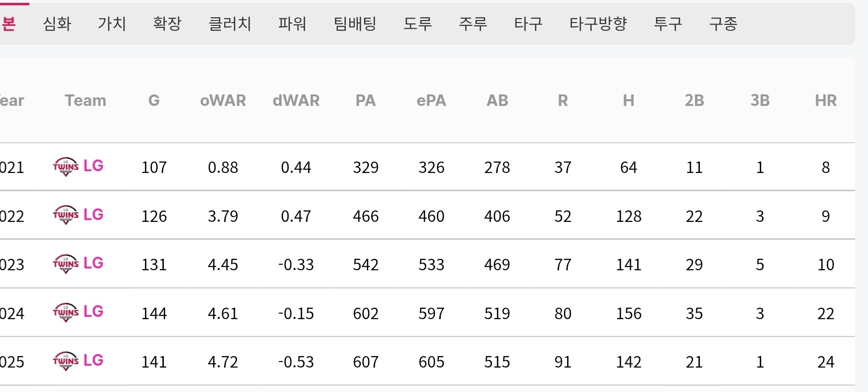Select the 2024 row home run value 22
868x392 pixels.
tap(826, 313)
